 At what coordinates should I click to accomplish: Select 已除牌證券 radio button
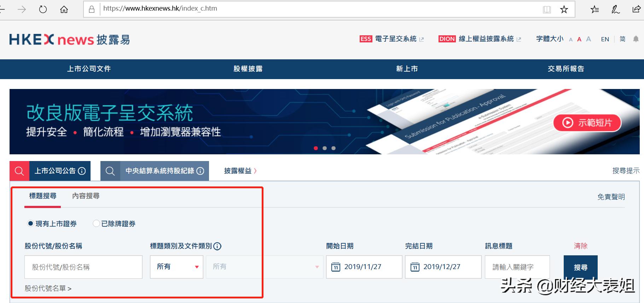(x=96, y=224)
